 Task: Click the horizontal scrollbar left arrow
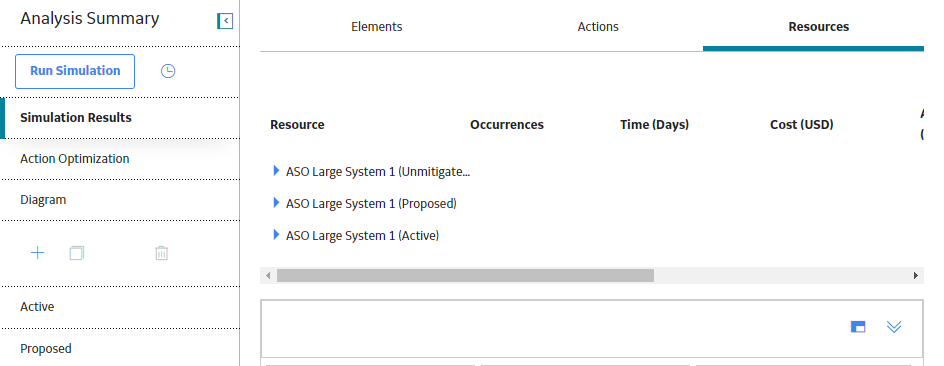pos(269,276)
